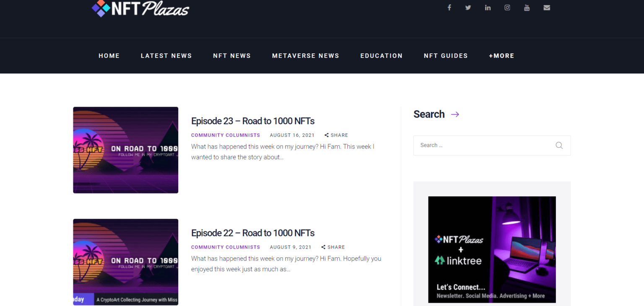Image resolution: width=644 pixels, height=306 pixels.
Task: Open the YouTube social icon
Action: tap(527, 8)
